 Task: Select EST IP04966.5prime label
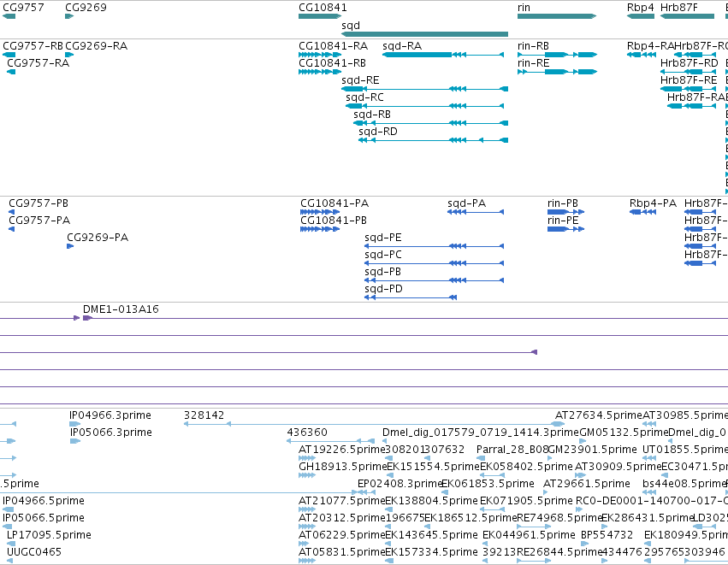[x=44, y=501]
